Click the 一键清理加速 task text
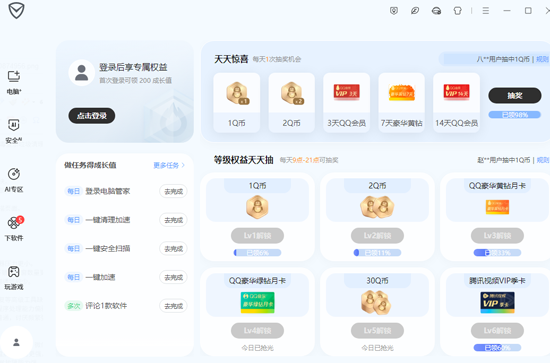The image size is (550, 363). point(108,220)
